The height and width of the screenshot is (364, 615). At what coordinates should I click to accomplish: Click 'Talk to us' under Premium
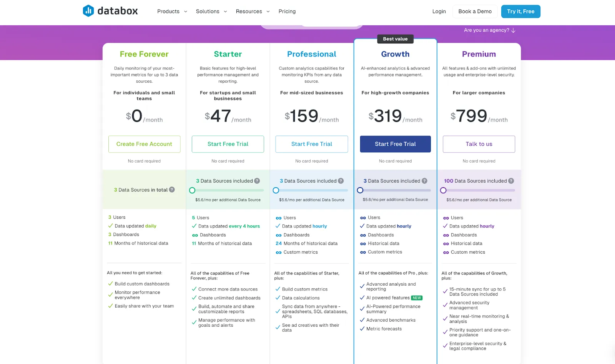479,144
